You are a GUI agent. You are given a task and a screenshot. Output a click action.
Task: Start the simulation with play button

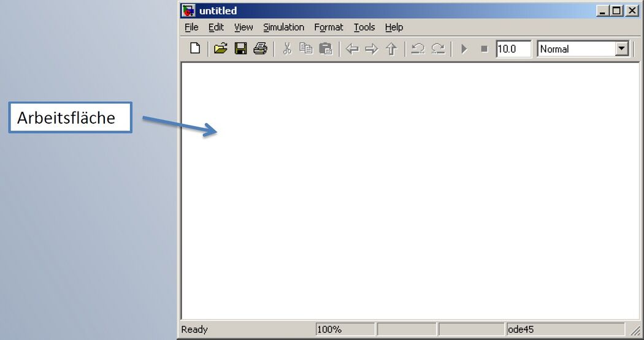464,49
